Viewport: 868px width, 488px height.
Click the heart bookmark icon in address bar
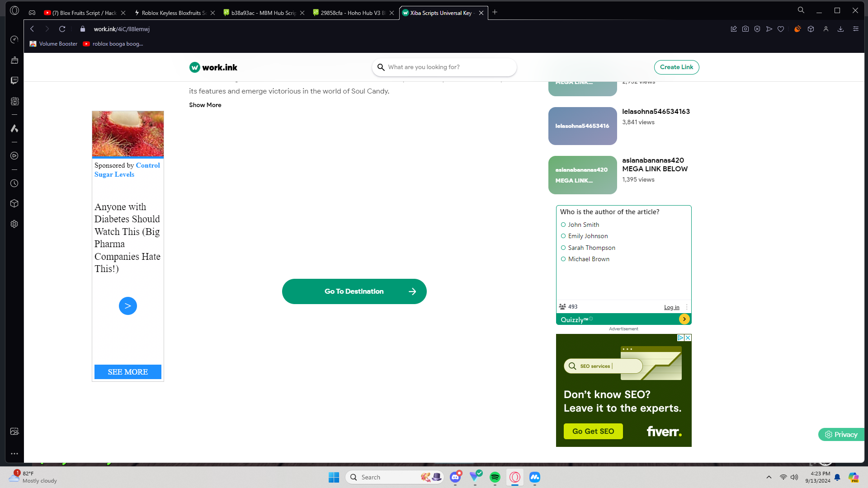point(781,29)
